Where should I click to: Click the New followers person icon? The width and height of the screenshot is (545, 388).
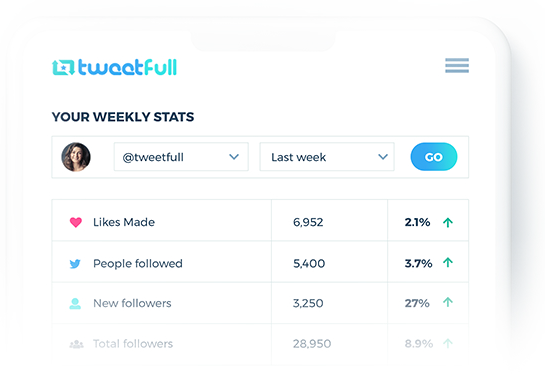click(x=75, y=304)
